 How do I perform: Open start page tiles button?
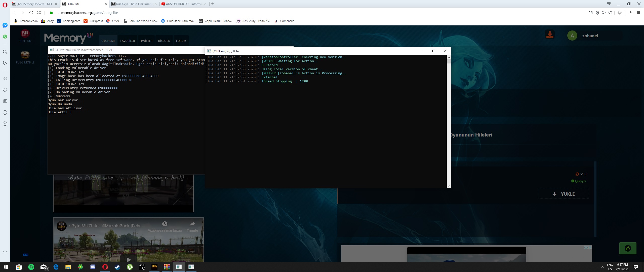[x=39, y=13]
